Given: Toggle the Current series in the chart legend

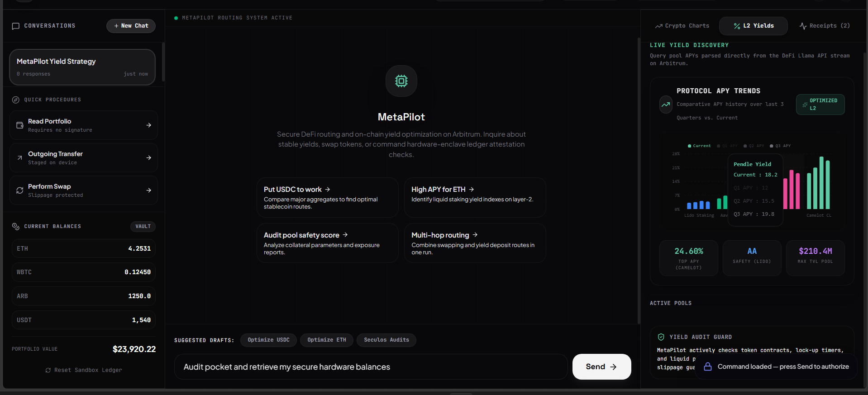Looking at the screenshot, I should pos(699,146).
